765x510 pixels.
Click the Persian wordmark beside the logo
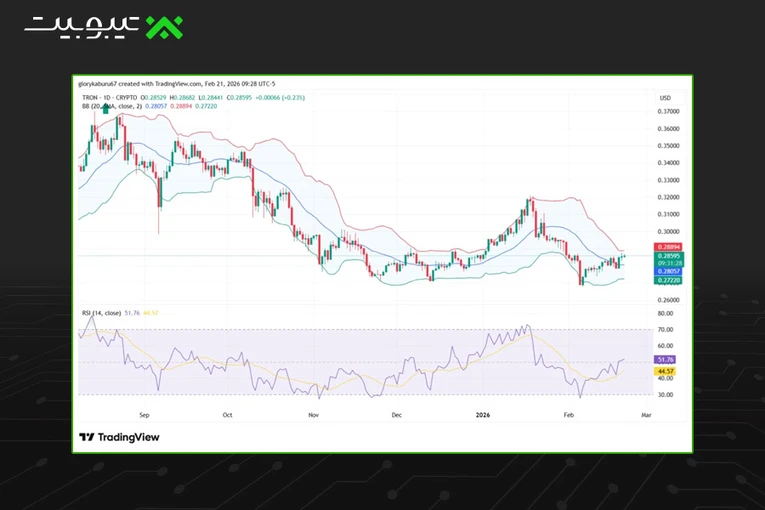point(82,27)
